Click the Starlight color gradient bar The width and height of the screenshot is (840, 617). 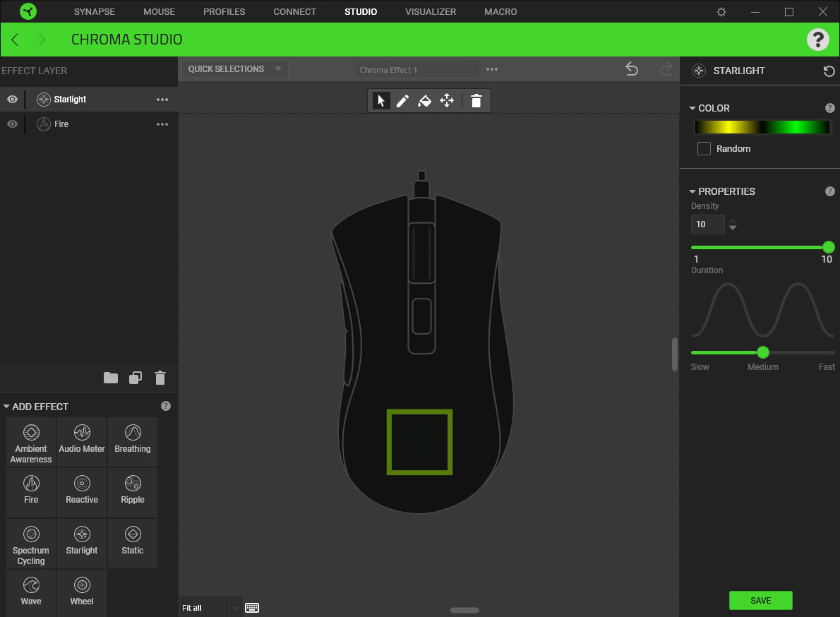click(x=762, y=127)
